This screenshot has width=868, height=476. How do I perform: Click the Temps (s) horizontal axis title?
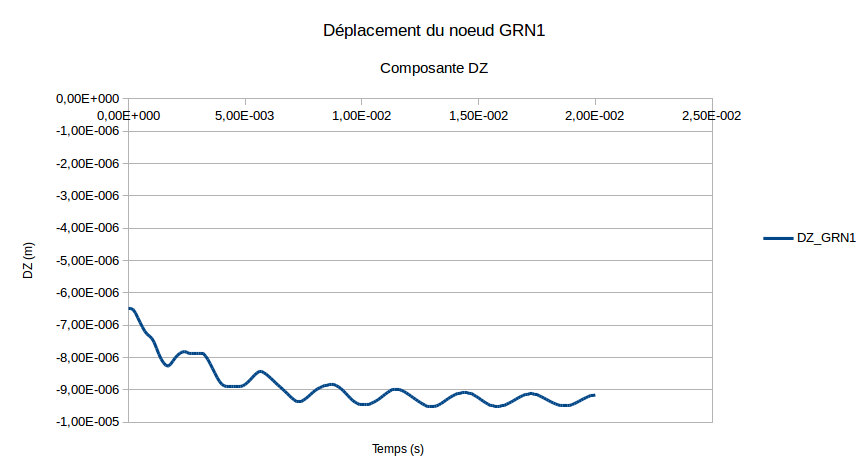tap(398, 450)
